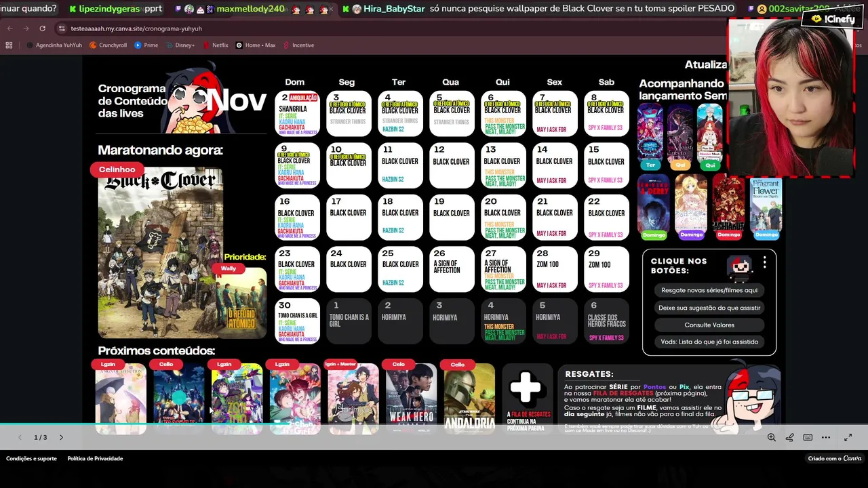868x488 pixels.
Task: Click the browser forward arrow
Action: pos(26,28)
